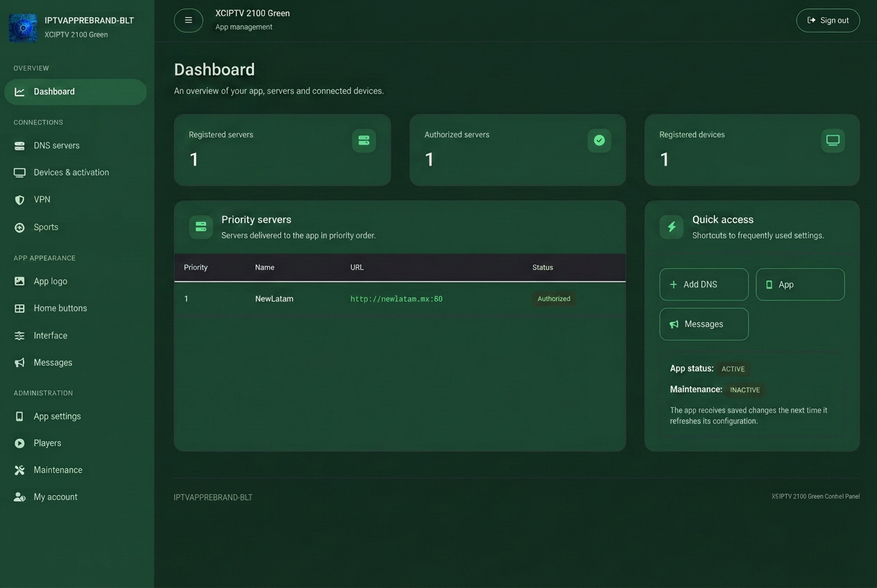This screenshot has height=588, width=877.
Task: Select Maintenance in the sidebar
Action: coord(76,470)
